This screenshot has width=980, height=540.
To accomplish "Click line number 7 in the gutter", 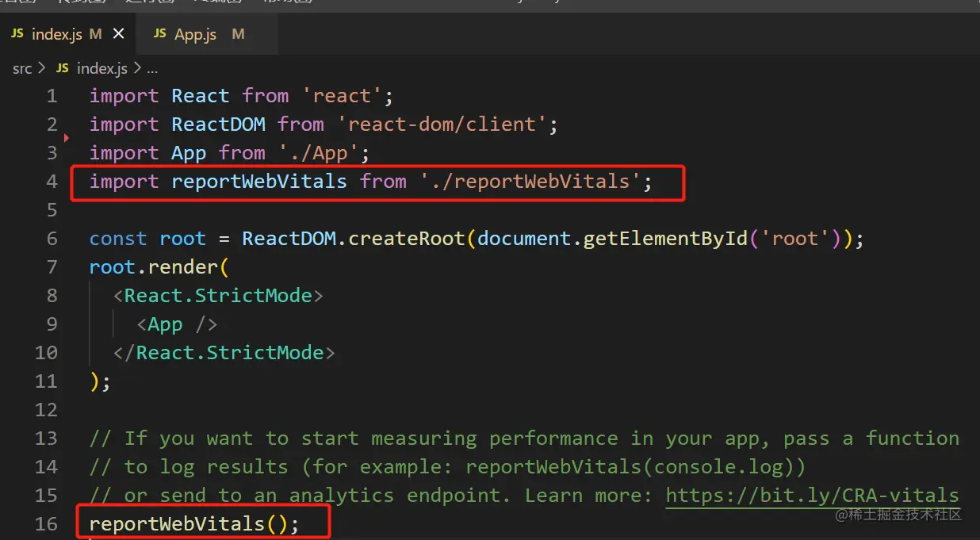I will [52, 267].
